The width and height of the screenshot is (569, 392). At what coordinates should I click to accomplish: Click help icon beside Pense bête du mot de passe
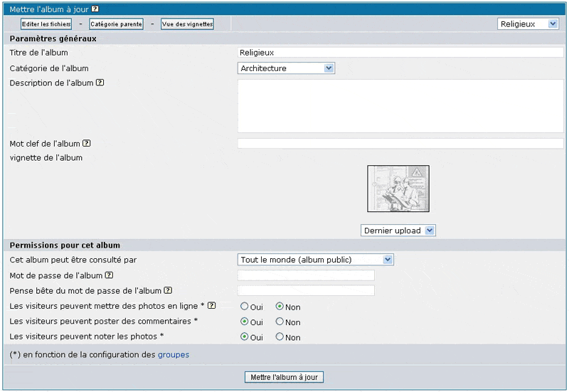(168, 290)
